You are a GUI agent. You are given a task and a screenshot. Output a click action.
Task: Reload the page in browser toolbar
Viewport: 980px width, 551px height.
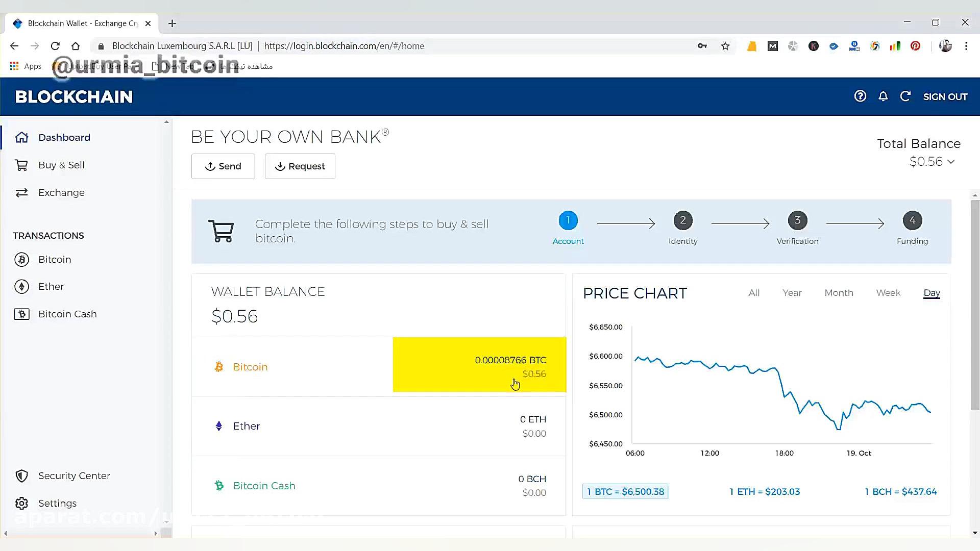55,46
